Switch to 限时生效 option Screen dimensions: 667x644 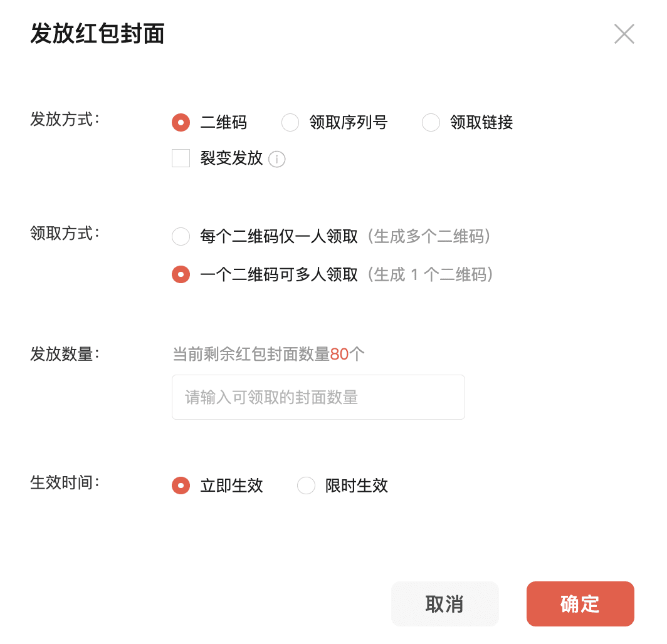coord(306,486)
